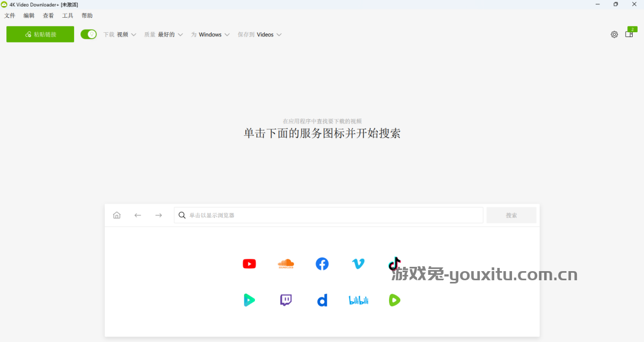Click text 在应用程序中查找要下载的视频

[x=322, y=121]
